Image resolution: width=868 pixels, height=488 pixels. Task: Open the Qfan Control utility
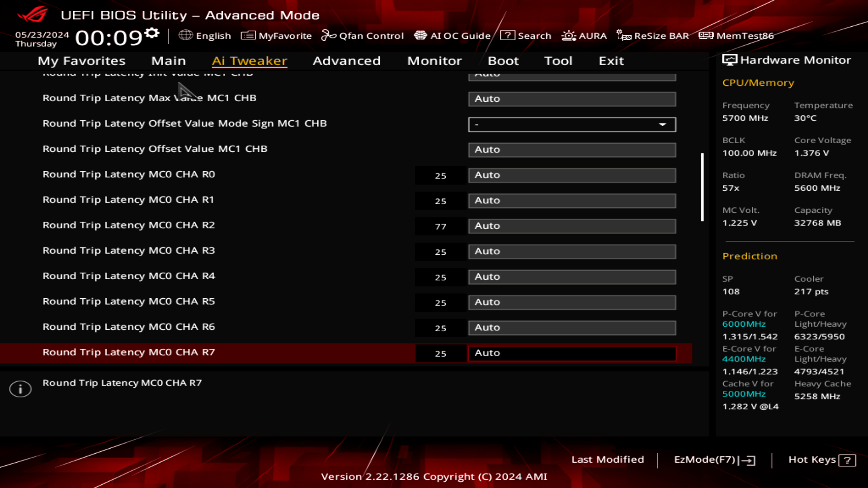[362, 36]
